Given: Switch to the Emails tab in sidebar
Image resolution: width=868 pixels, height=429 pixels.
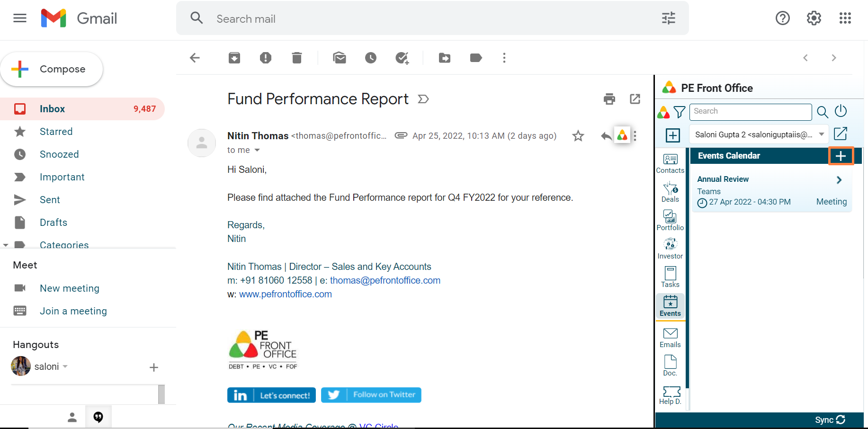Looking at the screenshot, I should click(x=670, y=338).
